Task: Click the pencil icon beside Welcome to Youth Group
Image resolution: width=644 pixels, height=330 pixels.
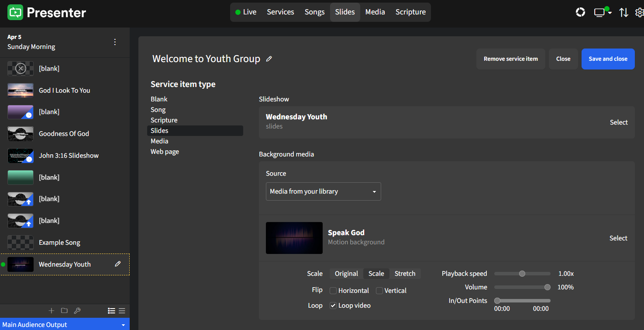Action: [x=269, y=59]
